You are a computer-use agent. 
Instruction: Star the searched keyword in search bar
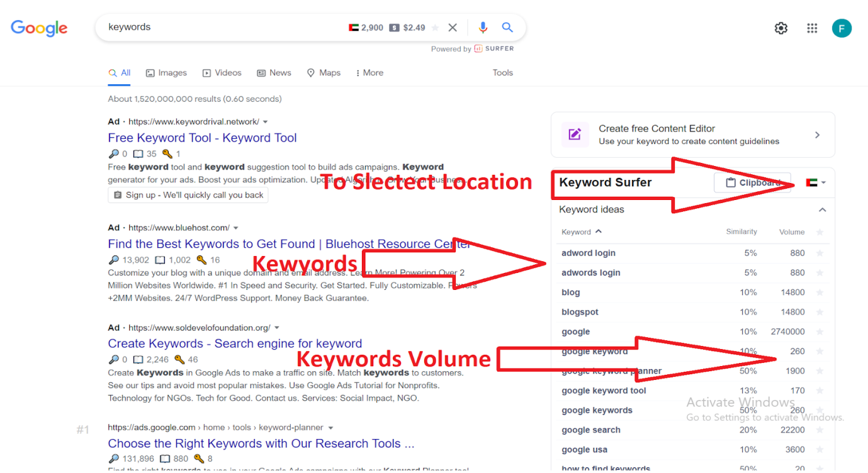click(x=436, y=28)
